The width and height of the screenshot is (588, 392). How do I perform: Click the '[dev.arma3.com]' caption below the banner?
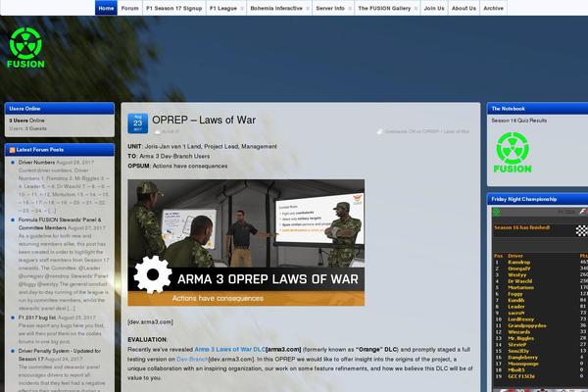coord(150,321)
